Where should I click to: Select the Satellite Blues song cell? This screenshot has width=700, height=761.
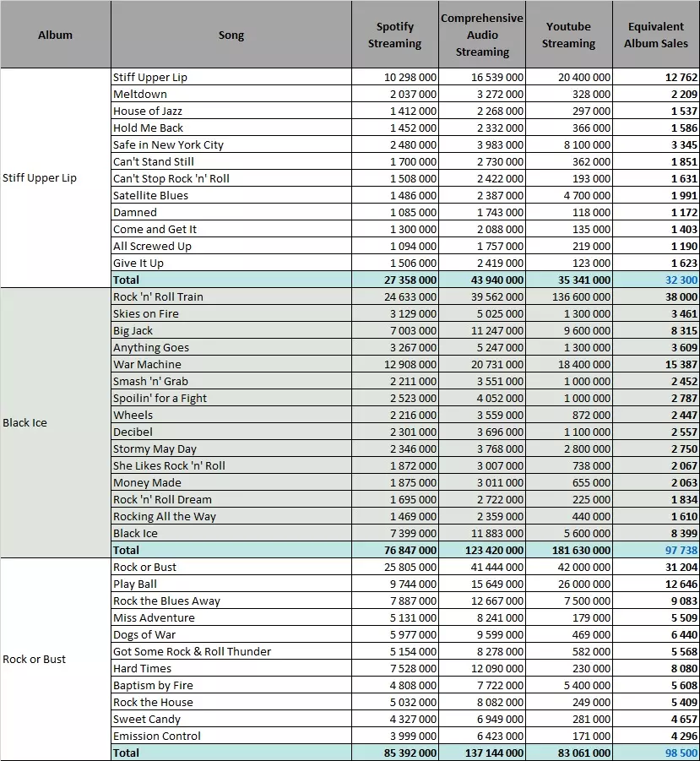coord(231,196)
